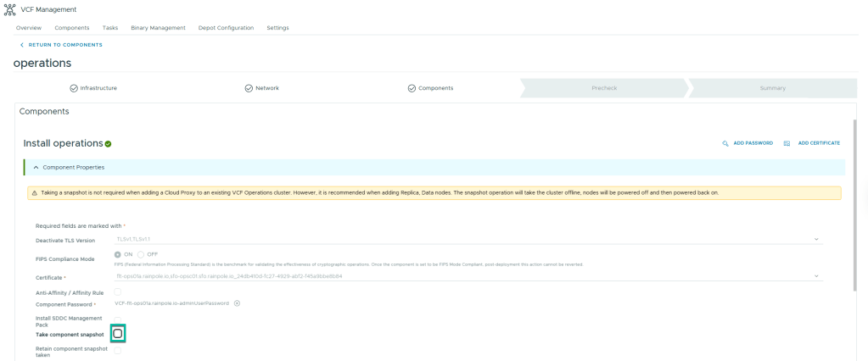The width and height of the screenshot is (868, 361).
Task: Open the Deactivate TLS Version dropdown
Action: coord(815,240)
